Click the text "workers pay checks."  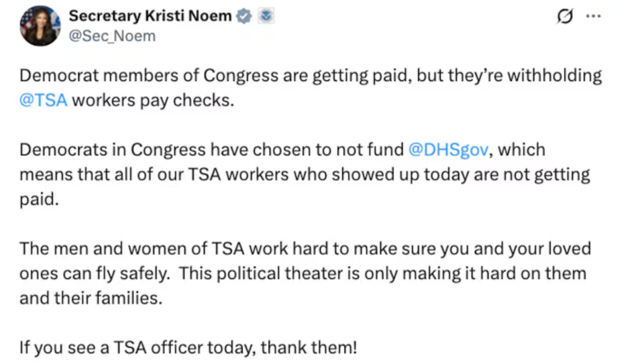click(x=153, y=102)
